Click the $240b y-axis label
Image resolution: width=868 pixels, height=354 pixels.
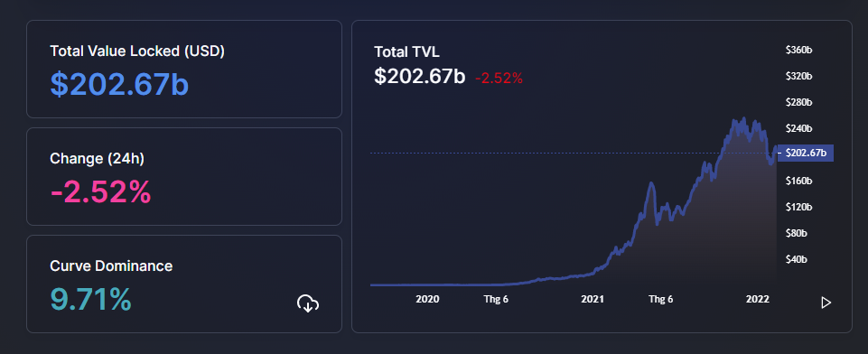tap(798, 128)
